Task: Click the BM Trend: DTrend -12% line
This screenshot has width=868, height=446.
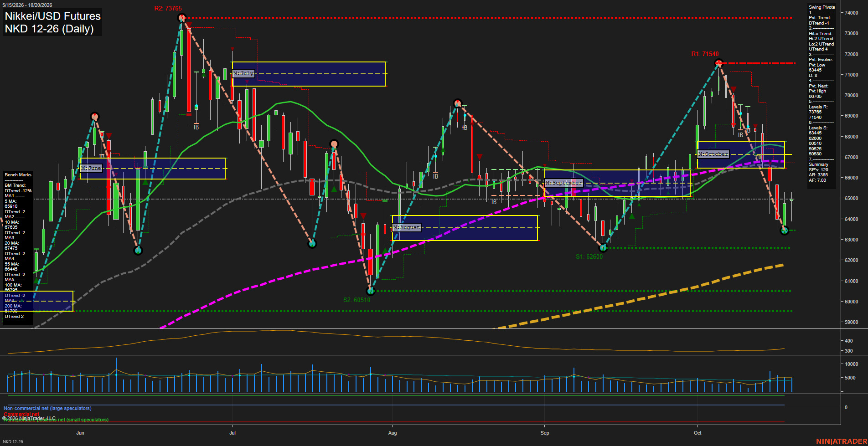Action: click(x=18, y=188)
